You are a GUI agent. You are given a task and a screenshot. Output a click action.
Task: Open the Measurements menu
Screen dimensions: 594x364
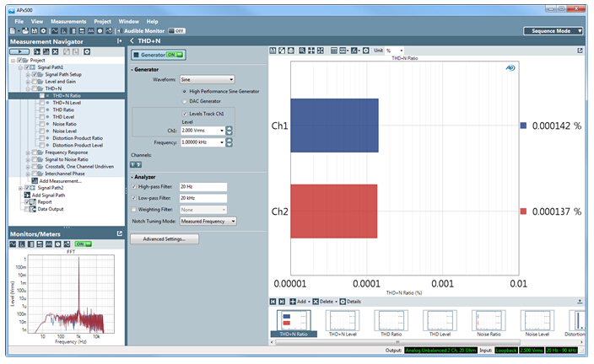68,22
